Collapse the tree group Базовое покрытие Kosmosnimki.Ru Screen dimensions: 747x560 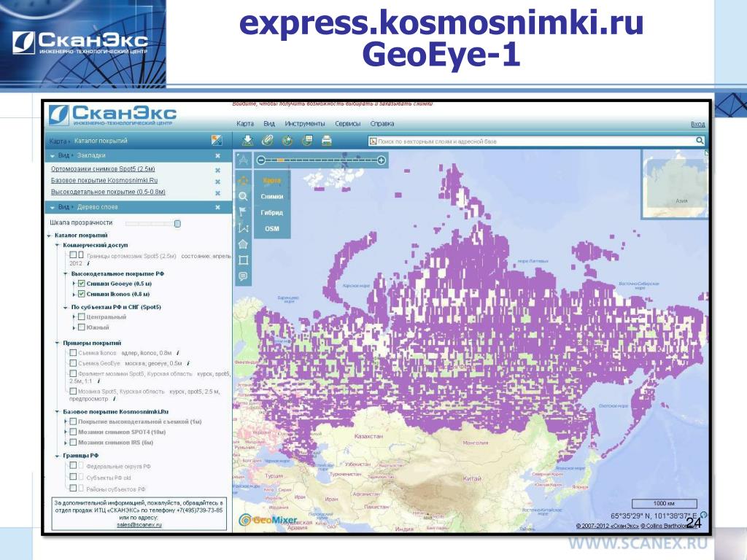(x=57, y=412)
